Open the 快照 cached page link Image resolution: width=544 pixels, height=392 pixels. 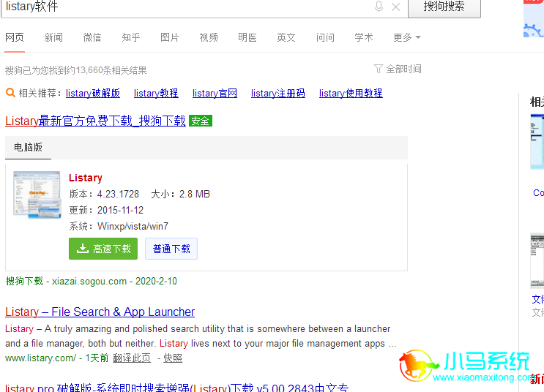(173, 358)
